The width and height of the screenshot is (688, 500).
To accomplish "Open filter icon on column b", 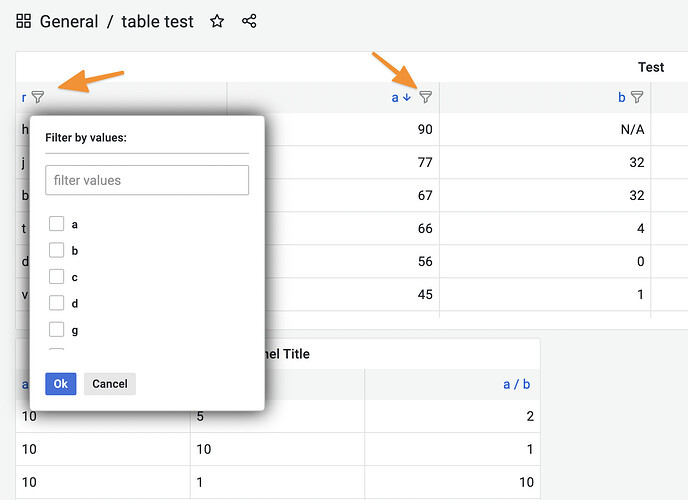I will coord(637,97).
